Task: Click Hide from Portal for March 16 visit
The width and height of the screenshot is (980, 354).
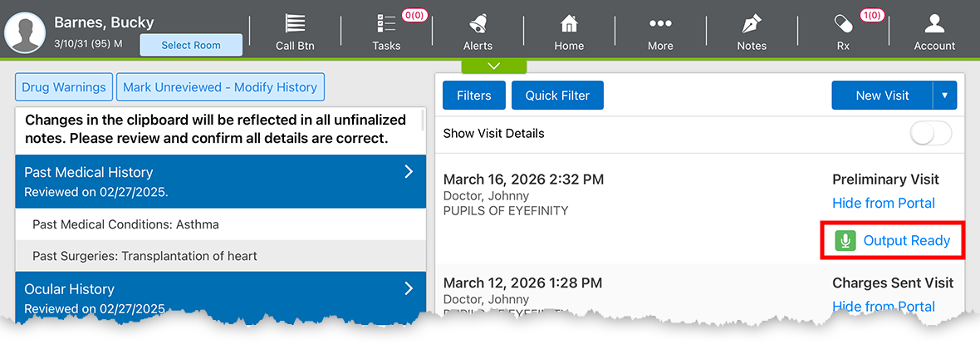Action: point(883,203)
